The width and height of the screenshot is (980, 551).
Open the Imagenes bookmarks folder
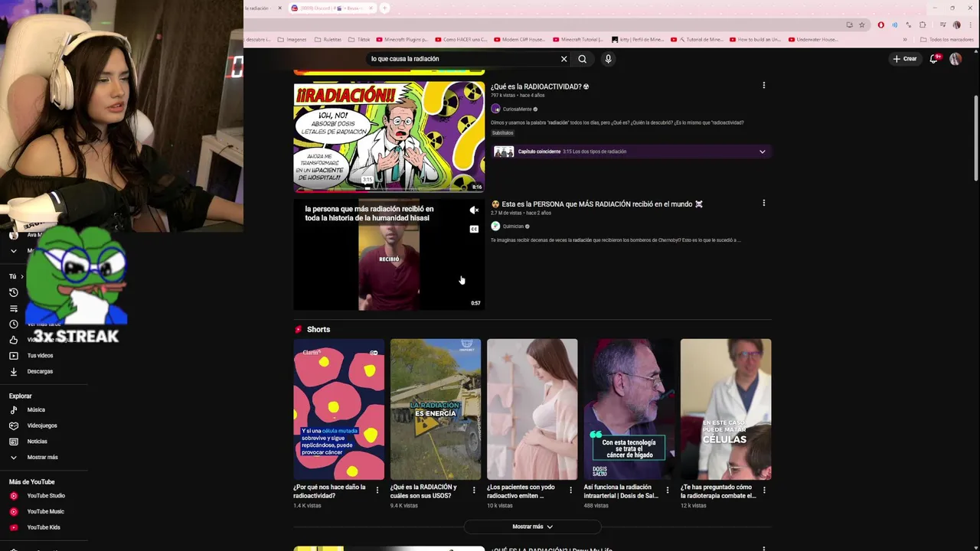point(292,40)
